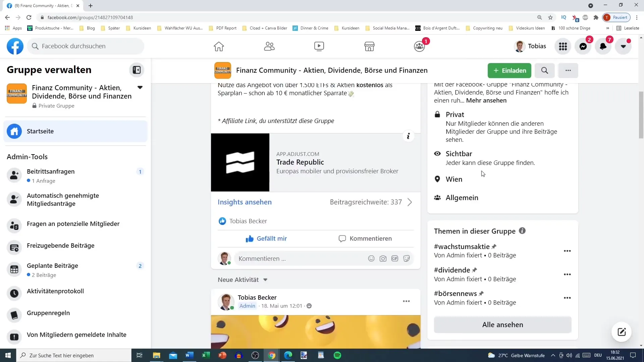Image resolution: width=644 pixels, height=362 pixels.
Task: Open the #dividende topic
Action: [452, 270]
